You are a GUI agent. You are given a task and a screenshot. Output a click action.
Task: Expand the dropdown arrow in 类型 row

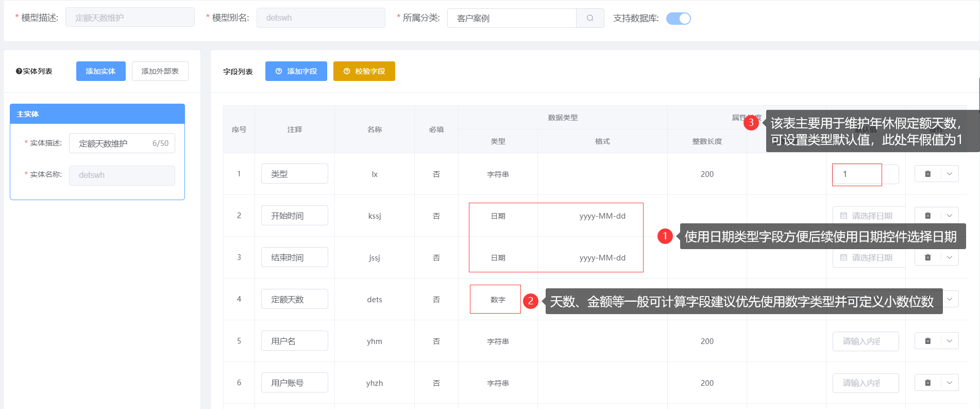point(949,174)
